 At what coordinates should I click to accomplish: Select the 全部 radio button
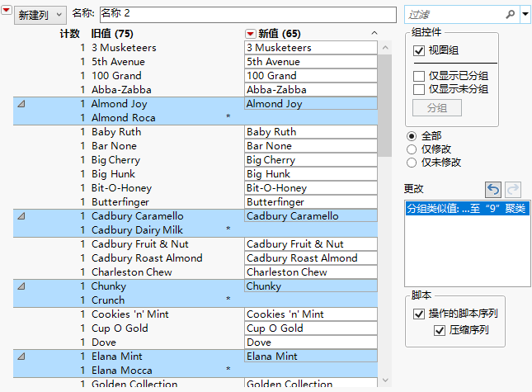[x=412, y=136]
